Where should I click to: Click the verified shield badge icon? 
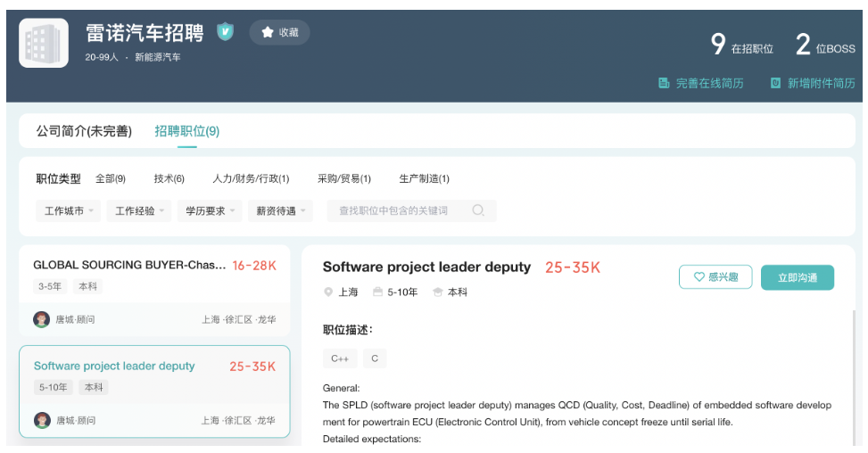coord(225,31)
